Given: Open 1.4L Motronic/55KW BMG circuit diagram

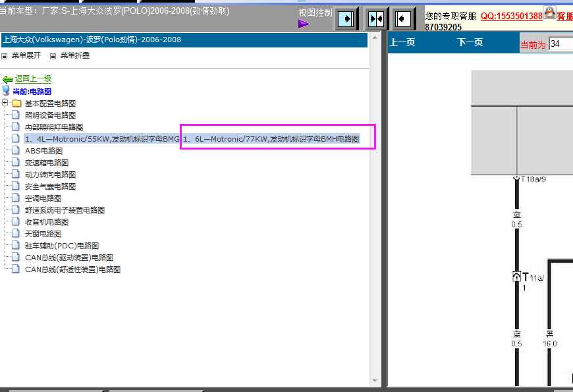Looking at the screenshot, I should 102,139.
